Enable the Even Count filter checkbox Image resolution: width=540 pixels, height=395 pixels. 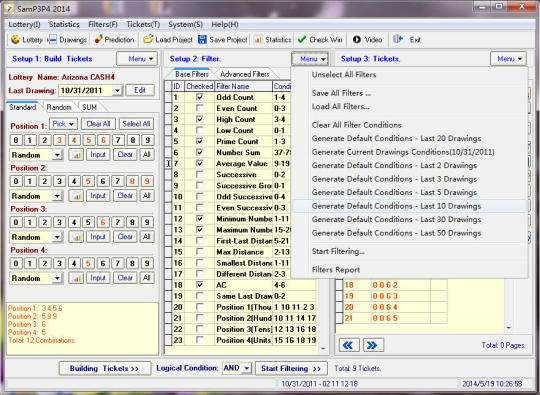click(199, 108)
